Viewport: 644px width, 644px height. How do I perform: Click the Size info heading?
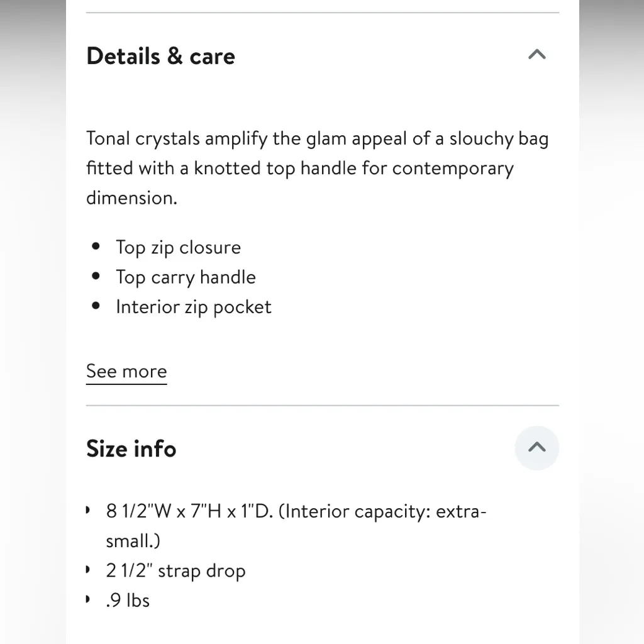point(131,449)
